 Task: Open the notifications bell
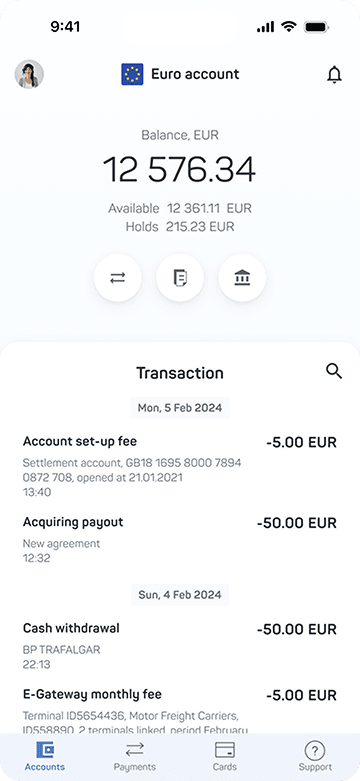[x=334, y=75]
